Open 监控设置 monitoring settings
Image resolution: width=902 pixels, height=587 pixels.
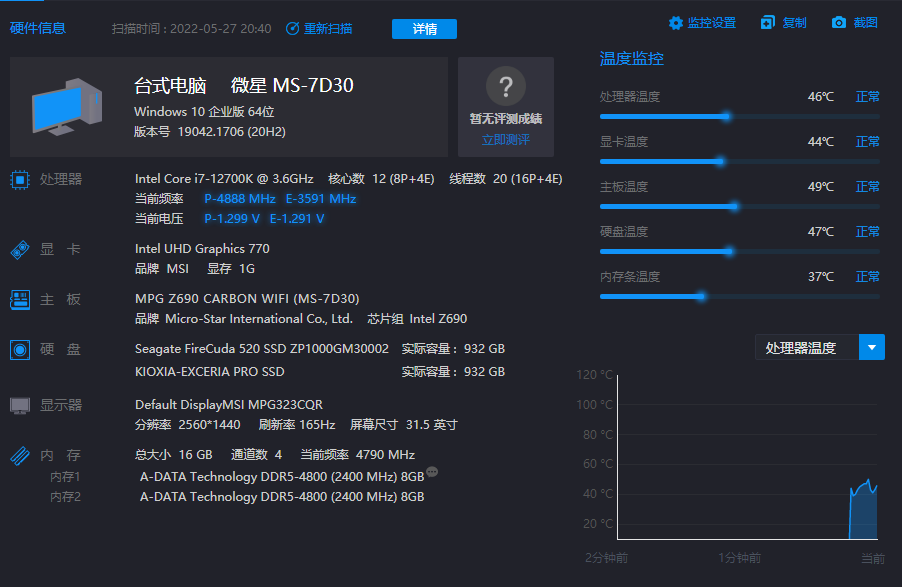(x=712, y=22)
